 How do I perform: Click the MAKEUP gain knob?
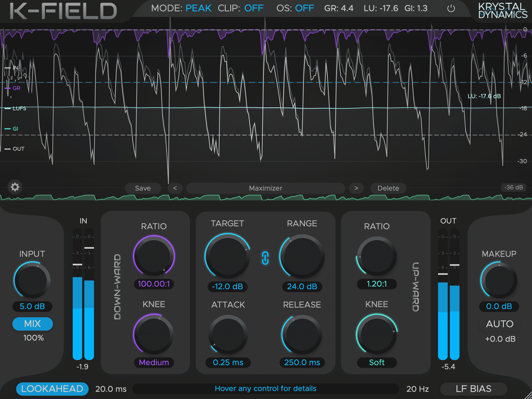click(499, 280)
